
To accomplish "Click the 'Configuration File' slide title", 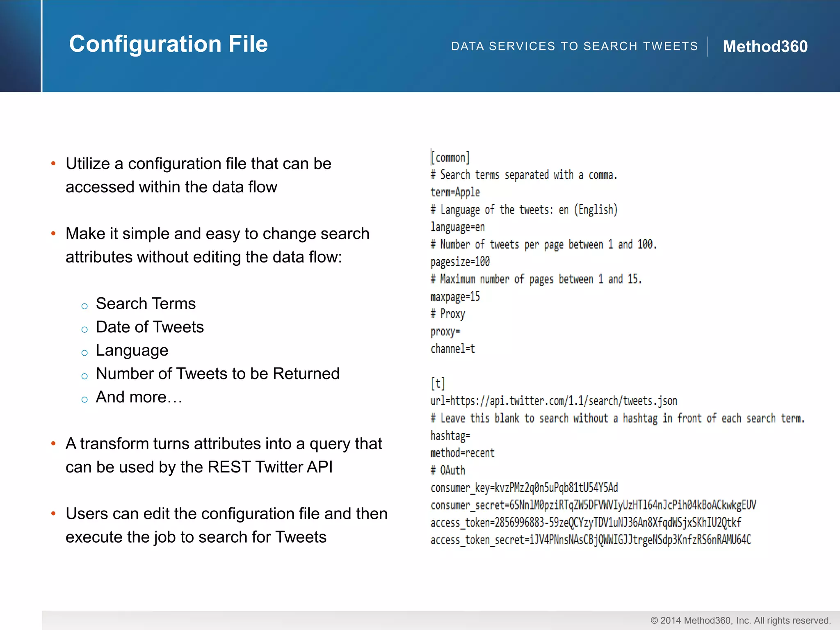I will tap(168, 44).
